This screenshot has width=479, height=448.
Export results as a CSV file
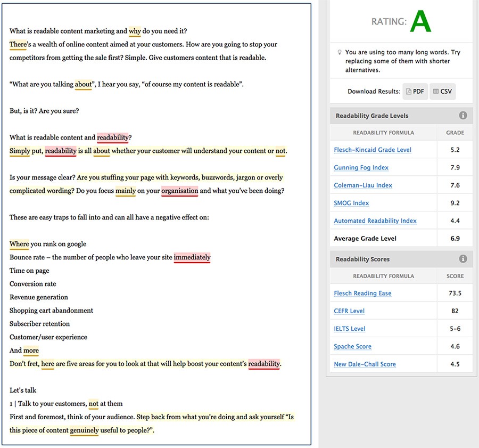pyautogui.click(x=442, y=91)
